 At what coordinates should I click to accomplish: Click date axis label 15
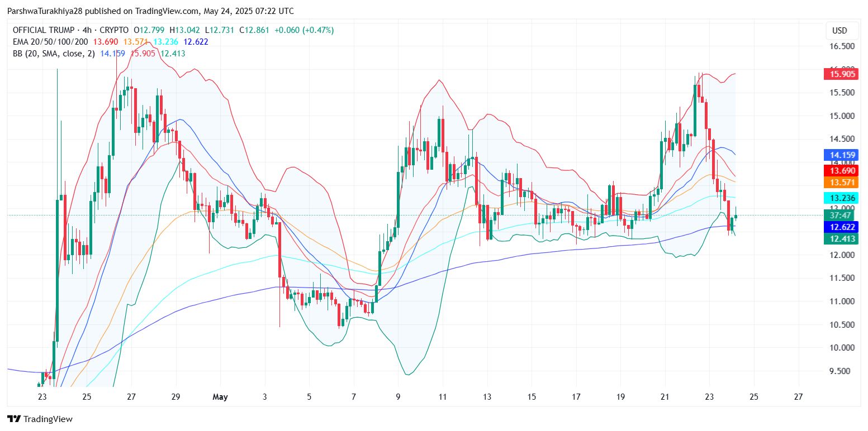click(x=532, y=397)
